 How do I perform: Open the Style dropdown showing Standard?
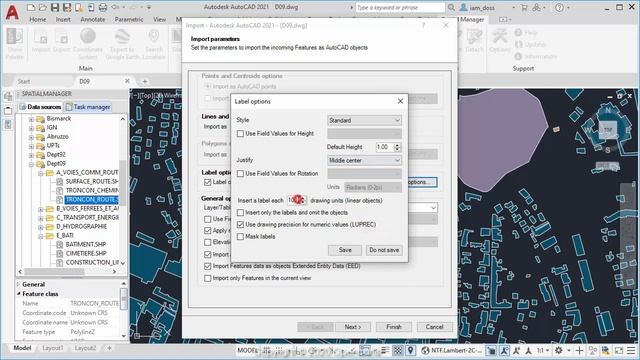tap(364, 120)
